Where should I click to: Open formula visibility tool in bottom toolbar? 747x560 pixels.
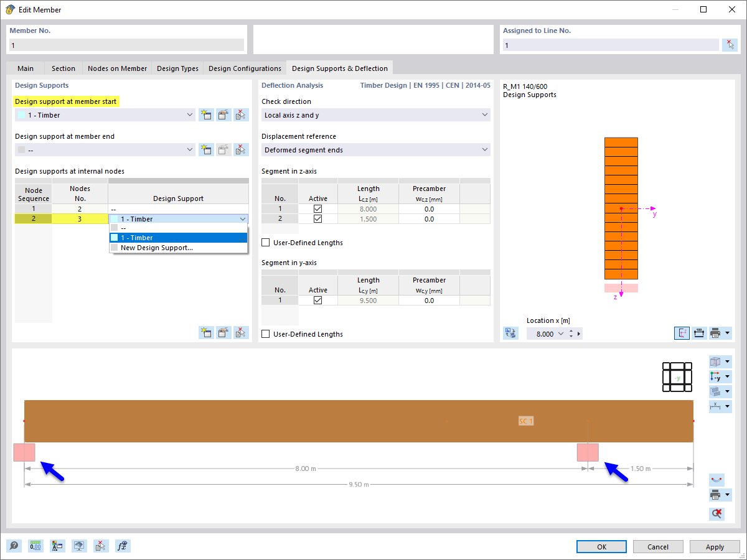tap(123, 546)
